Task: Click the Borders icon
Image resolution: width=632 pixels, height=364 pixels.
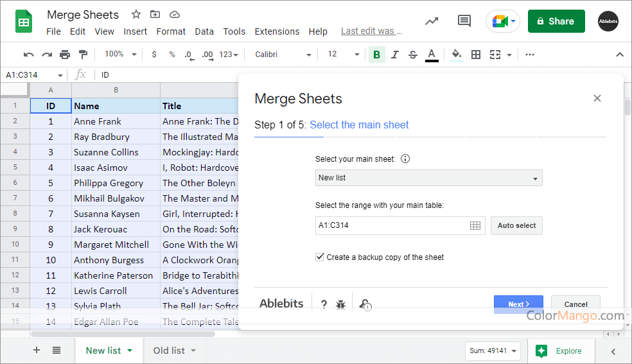Action: point(476,55)
